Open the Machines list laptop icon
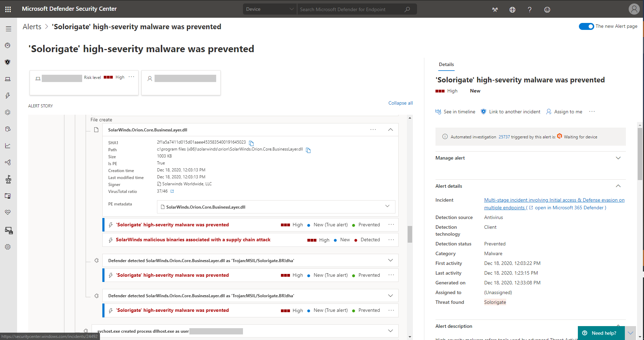The height and width of the screenshot is (340, 644). (x=8, y=79)
